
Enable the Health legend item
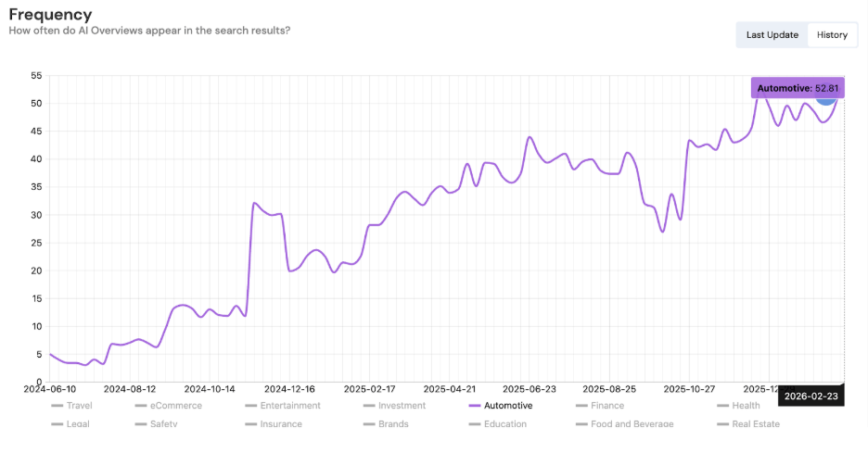pyautogui.click(x=746, y=406)
